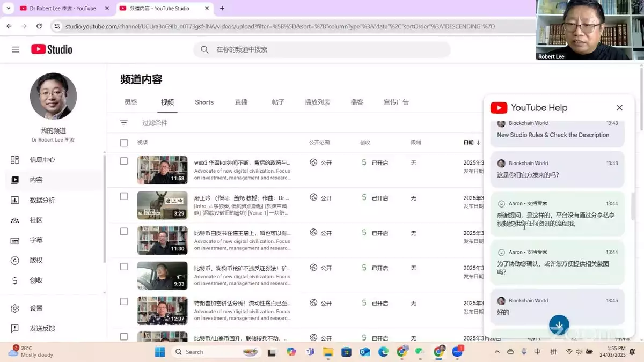The width and height of the screenshot is (644, 362).
Task: Select the checkbox for 特朗普加密讲话分析 video
Action: 124,301
